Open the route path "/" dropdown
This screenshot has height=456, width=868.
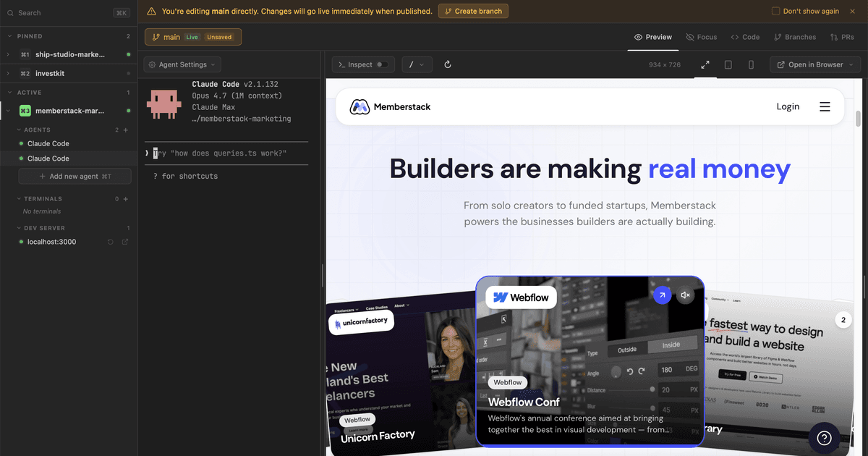coord(417,64)
